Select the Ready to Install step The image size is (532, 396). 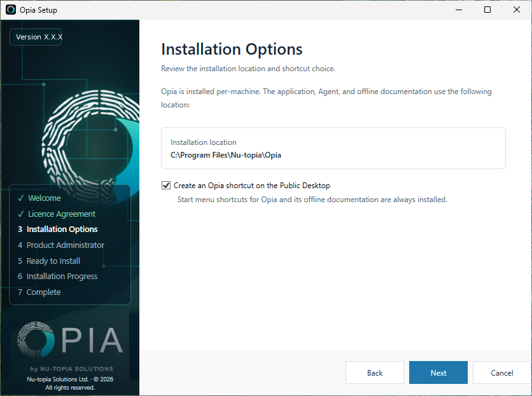49,261
